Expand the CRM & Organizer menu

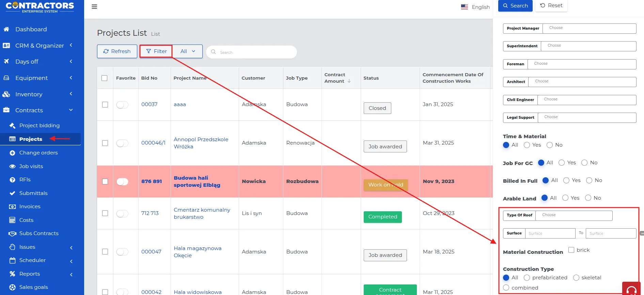point(40,46)
